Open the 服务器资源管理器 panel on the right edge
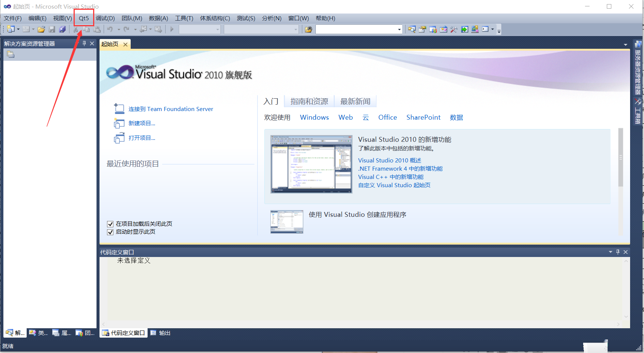The width and height of the screenshot is (644, 353). point(638,71)
